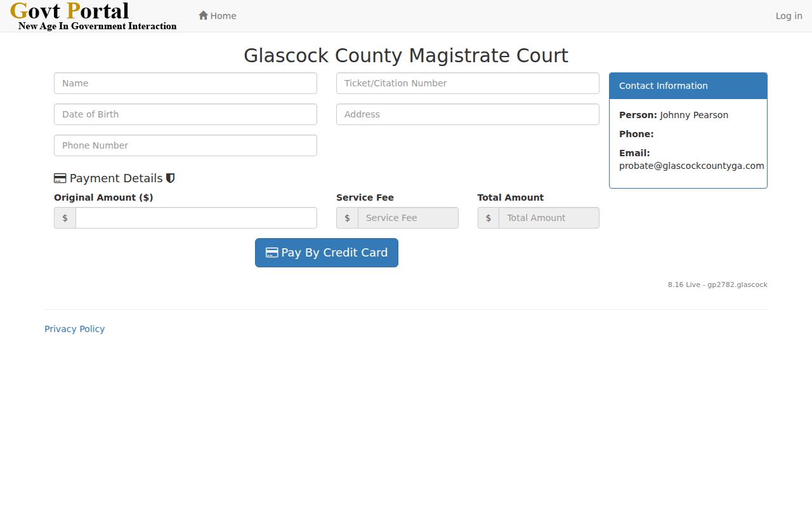812x508 pixels.
Task: Click the Original Amount input box
Action: click(x=196, y=218)
